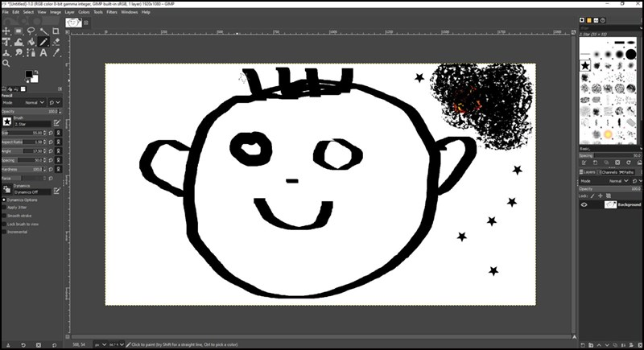Enable the Smooth stroke checkbox
This screenshot has height=350, width=644.
4,215
